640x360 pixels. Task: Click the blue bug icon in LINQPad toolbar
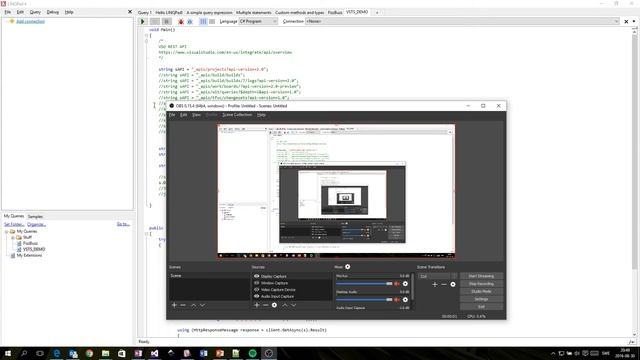coord(190,22)
